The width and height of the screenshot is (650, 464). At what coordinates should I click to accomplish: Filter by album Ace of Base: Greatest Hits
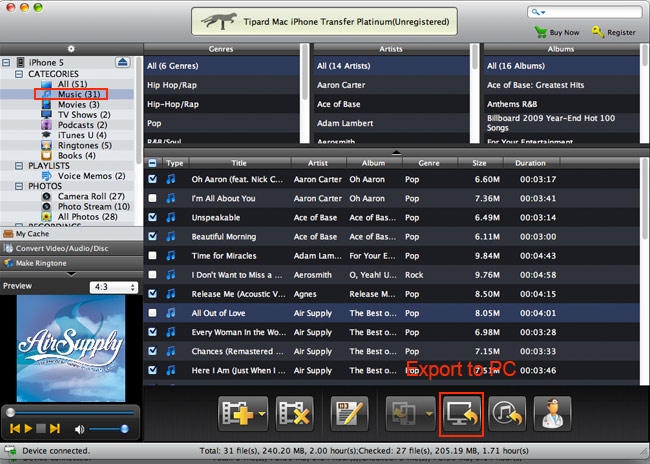pyautogui.click(x=562, y=85)
